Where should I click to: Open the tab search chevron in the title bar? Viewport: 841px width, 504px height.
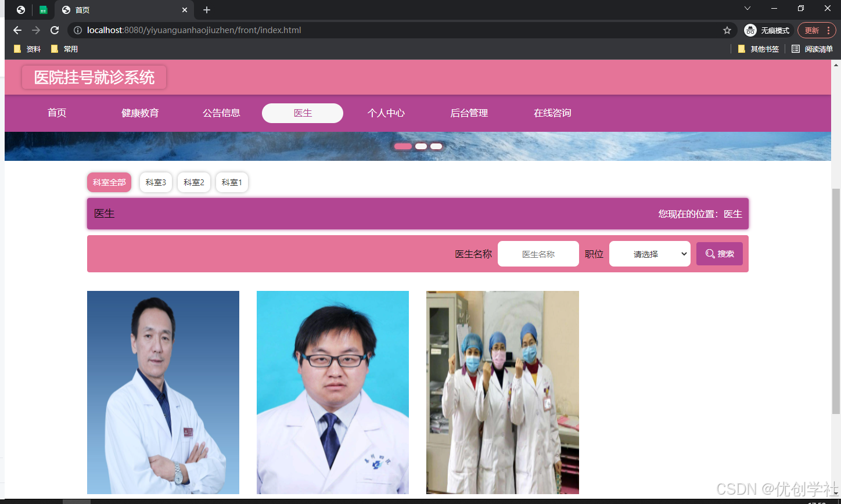pyautogui.click(x=747, y=8)
